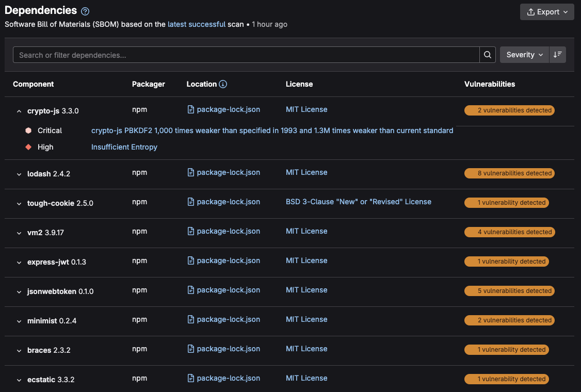The width and height of the screenshot is (581, 392).
Task: Expand the jsonwebtoken 0.1.0 row
Action: [19, 291]
